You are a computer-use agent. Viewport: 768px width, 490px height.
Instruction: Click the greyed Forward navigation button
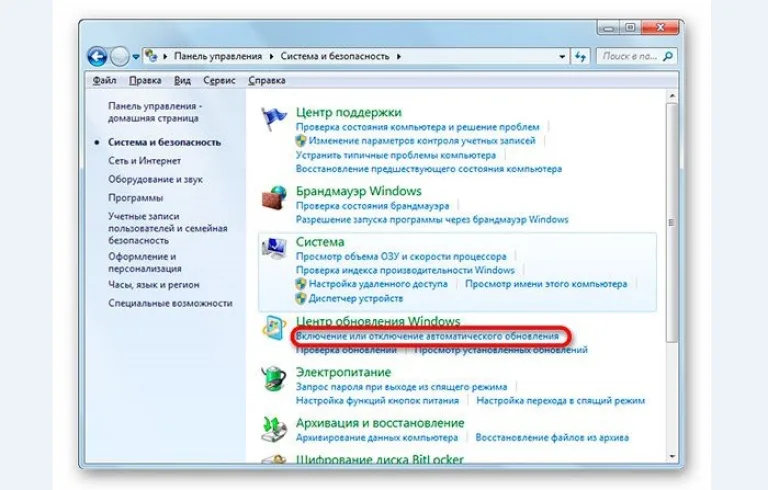point(120,57)
